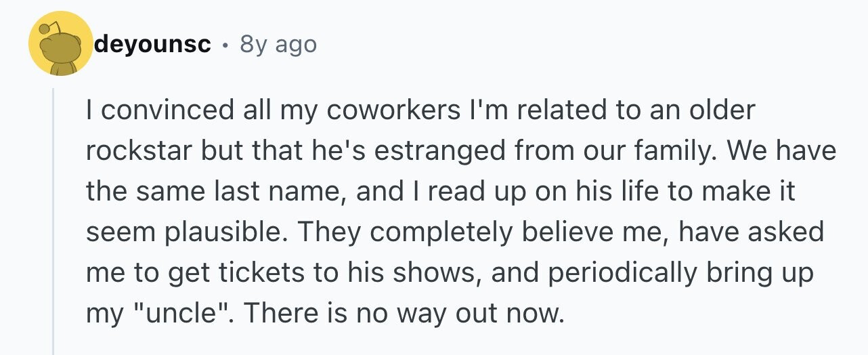Viewport: 868px width, 355px height.
Task: Click the dot separator before "8y ago"
Action: pyautogui.click(x=225, y=45)
